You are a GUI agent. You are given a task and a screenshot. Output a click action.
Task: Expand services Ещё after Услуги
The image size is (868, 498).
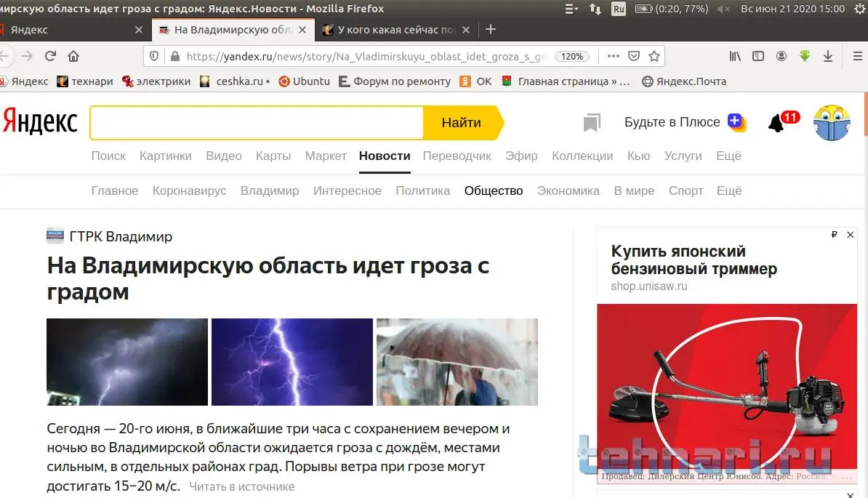coord(728,156)
